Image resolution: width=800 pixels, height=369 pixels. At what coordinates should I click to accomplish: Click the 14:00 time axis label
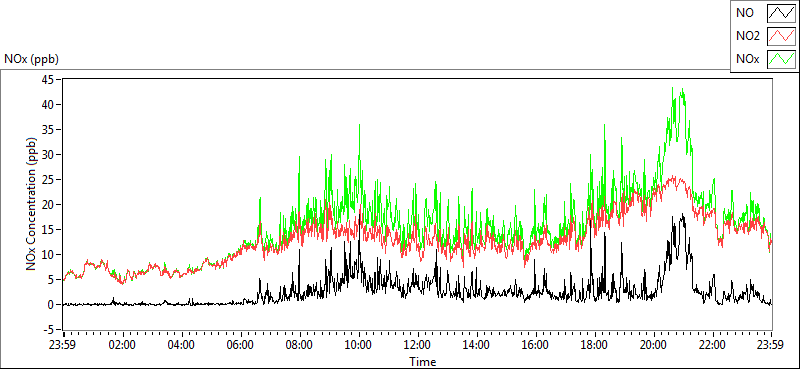click(x=477, y=345)
